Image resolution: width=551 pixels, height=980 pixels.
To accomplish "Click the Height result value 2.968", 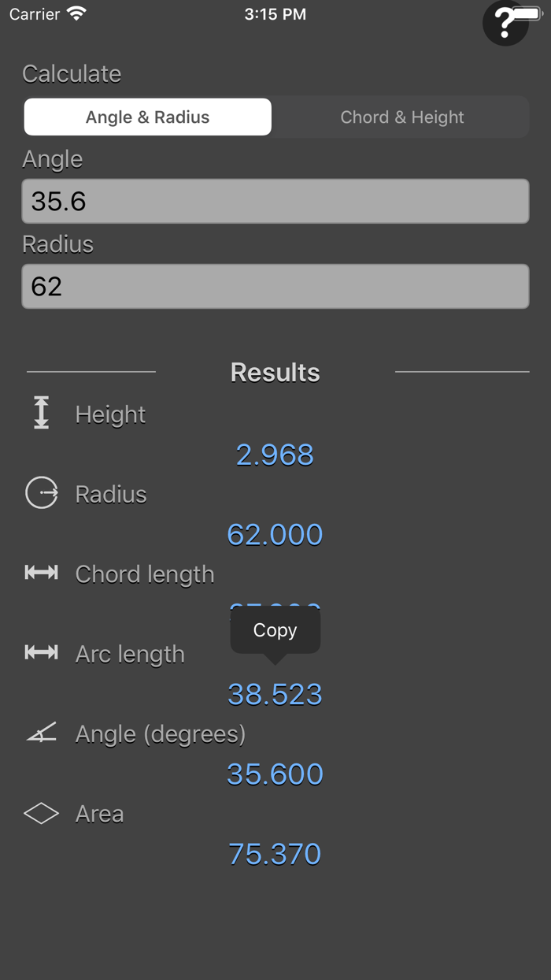I will [x=275, y=454].
